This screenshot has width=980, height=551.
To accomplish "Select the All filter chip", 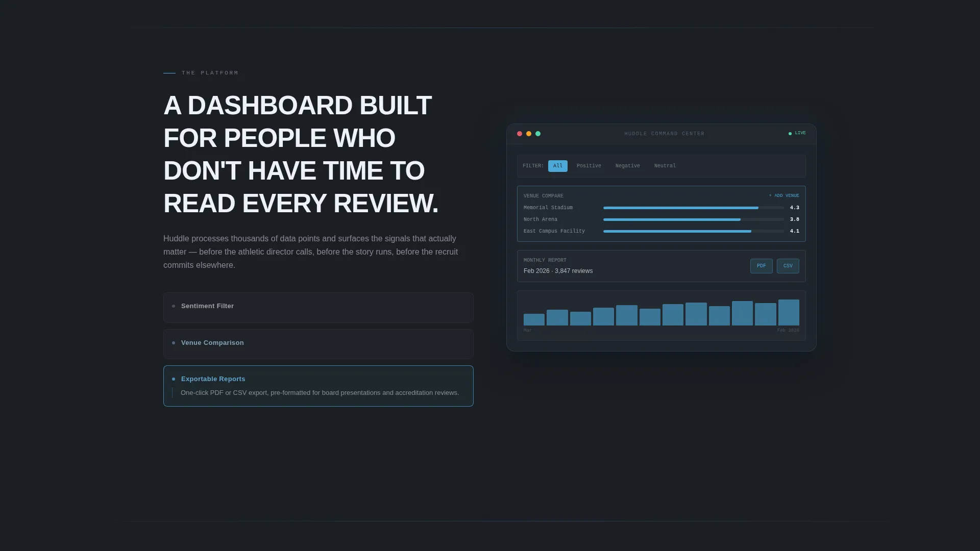I will click(557, 166).
